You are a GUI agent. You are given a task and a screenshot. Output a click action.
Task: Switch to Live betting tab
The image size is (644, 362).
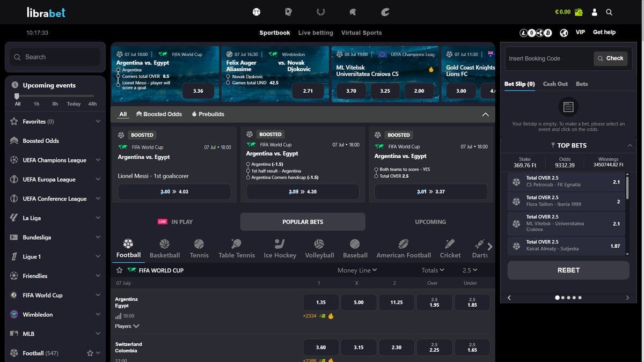pos(316,33)
